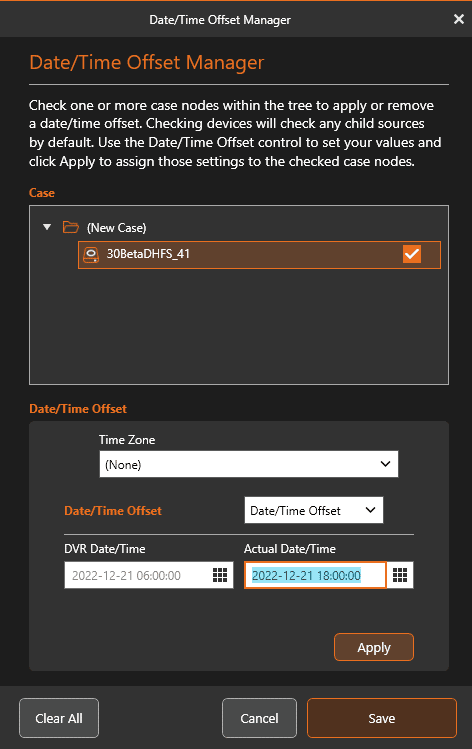Close the Date/Time Offset Manager dialog
Image resolution: width=472 pixels, height=749 pixels.
click(459, 19)
